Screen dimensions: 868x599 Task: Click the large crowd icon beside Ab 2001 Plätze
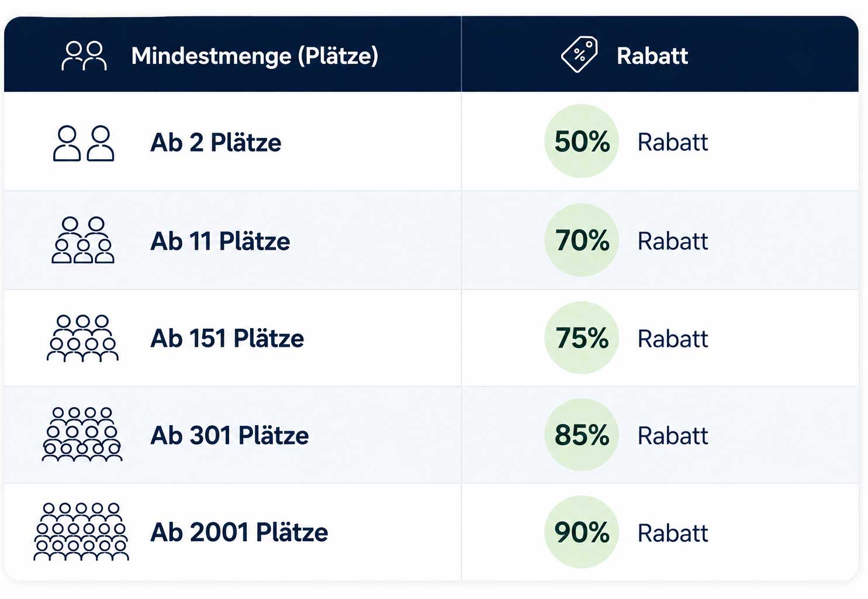click(x=81, y=532)
